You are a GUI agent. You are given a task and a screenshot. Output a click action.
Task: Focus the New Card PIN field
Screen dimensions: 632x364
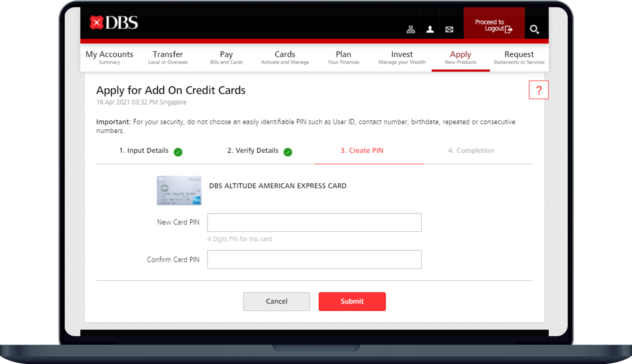(x=314, y=222)
